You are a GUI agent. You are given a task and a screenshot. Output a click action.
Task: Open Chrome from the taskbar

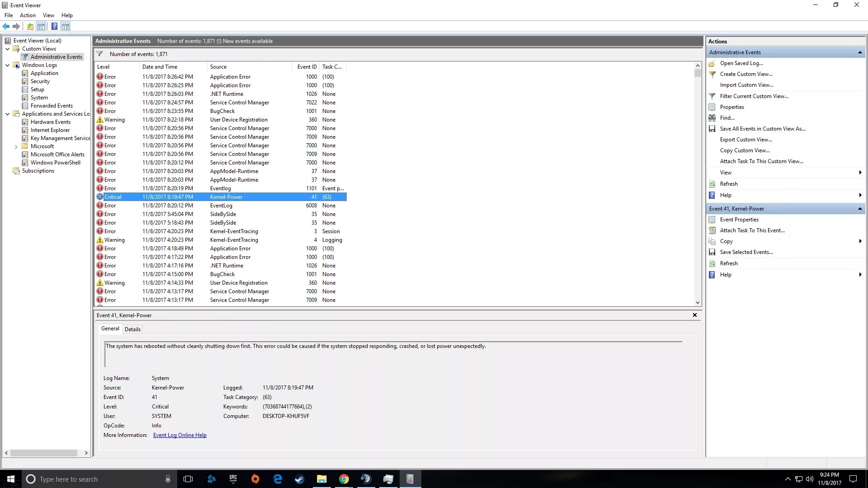344,479
